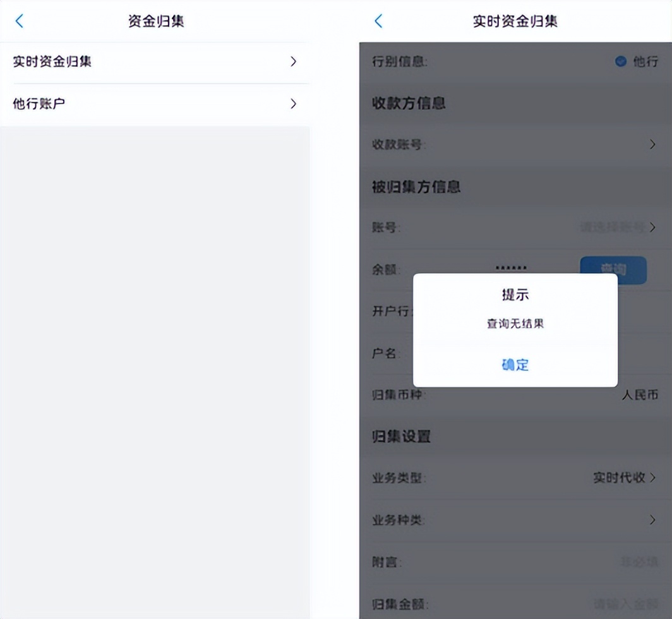Open the 实时资金归集 list entry
The width and height of the screenshot is (672, 619).
153,62
